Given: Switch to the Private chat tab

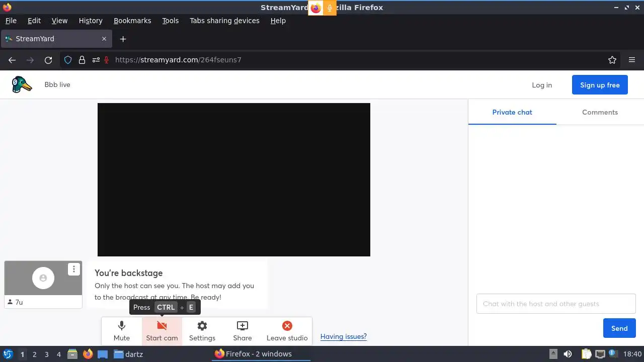Looking at the screenshot, I should tap(512, 112).
